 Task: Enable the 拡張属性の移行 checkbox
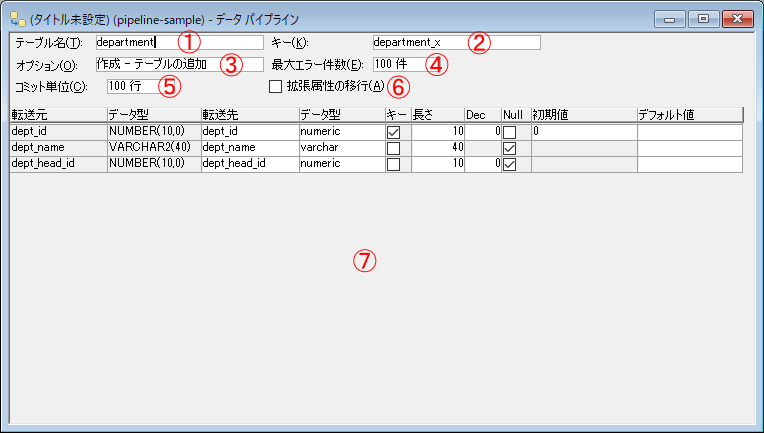(x=276, y=87)
